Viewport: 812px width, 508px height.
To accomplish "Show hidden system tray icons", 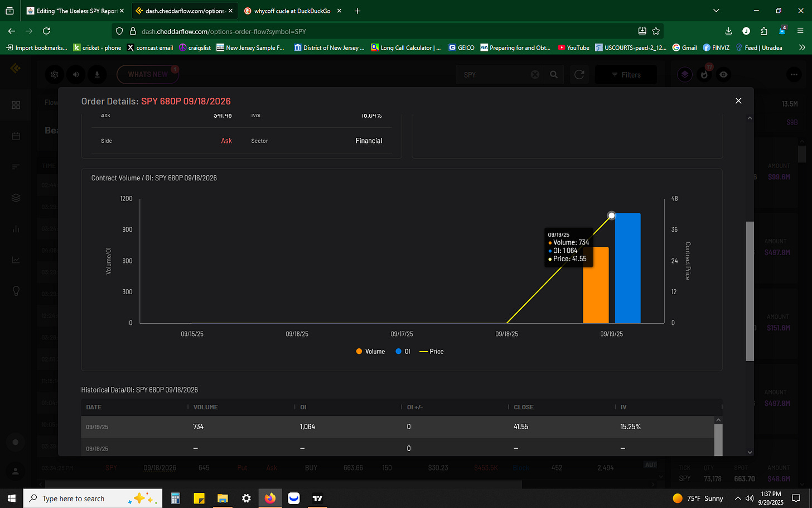I will point(738,498).
